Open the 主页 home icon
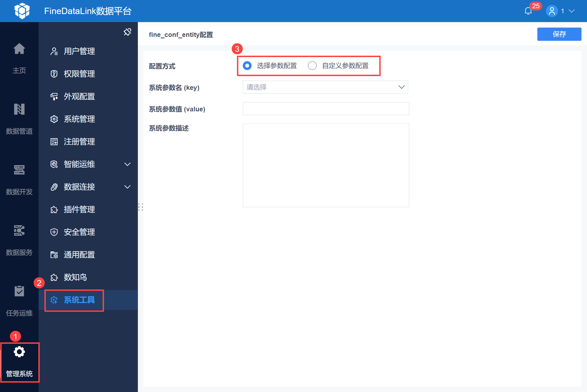 pyautogui.click(x=19, y=49)
